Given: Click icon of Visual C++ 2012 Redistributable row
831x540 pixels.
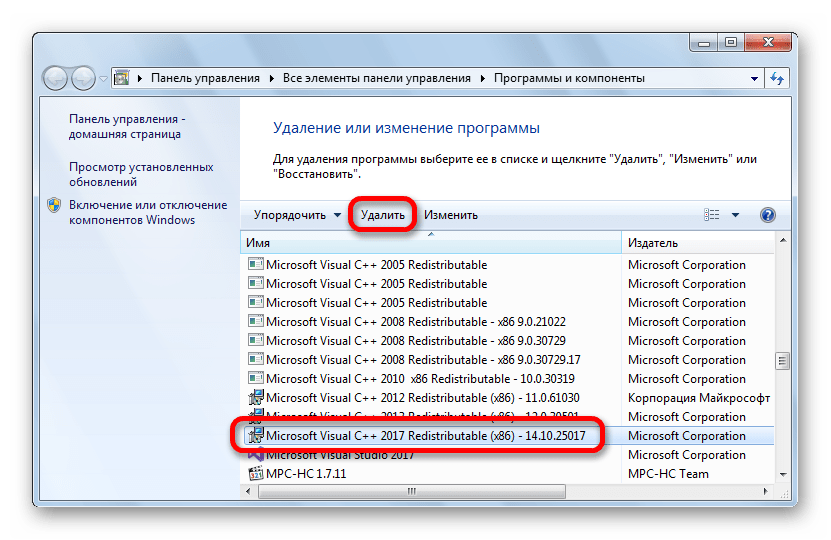Looking at the screenshot, I should (256, 397).
